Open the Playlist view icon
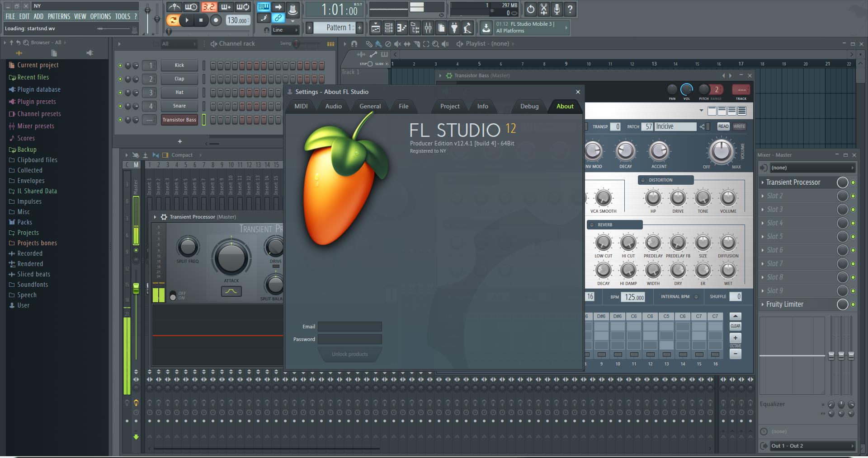The height and width of the screenshot is (458, 868). click(x=376, y=28)
